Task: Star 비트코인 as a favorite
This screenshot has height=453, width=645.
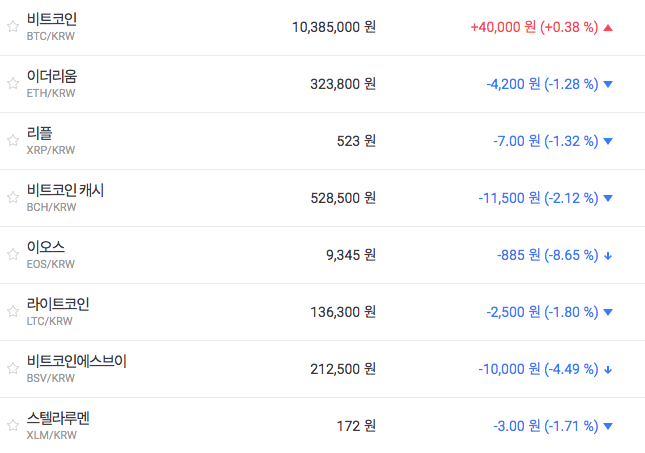Action: tap(13, 27)
